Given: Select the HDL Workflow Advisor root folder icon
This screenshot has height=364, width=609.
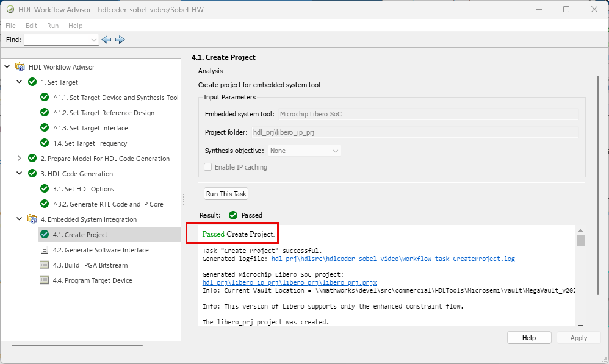Looking at the screenshot, I should point(20,67).
